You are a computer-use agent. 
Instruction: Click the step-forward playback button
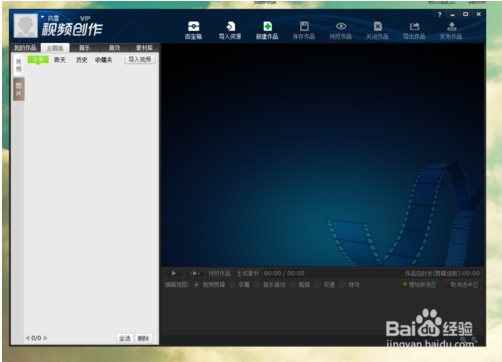click(x=195, y=273)
